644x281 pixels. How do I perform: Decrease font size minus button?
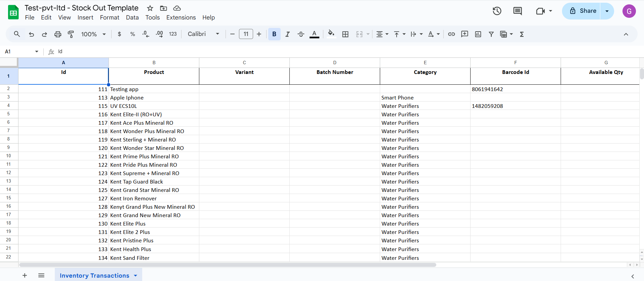click(x=232, y=34)
